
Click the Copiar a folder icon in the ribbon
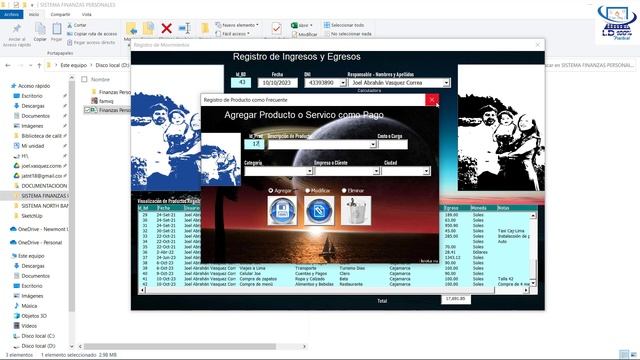coord(148,29)
